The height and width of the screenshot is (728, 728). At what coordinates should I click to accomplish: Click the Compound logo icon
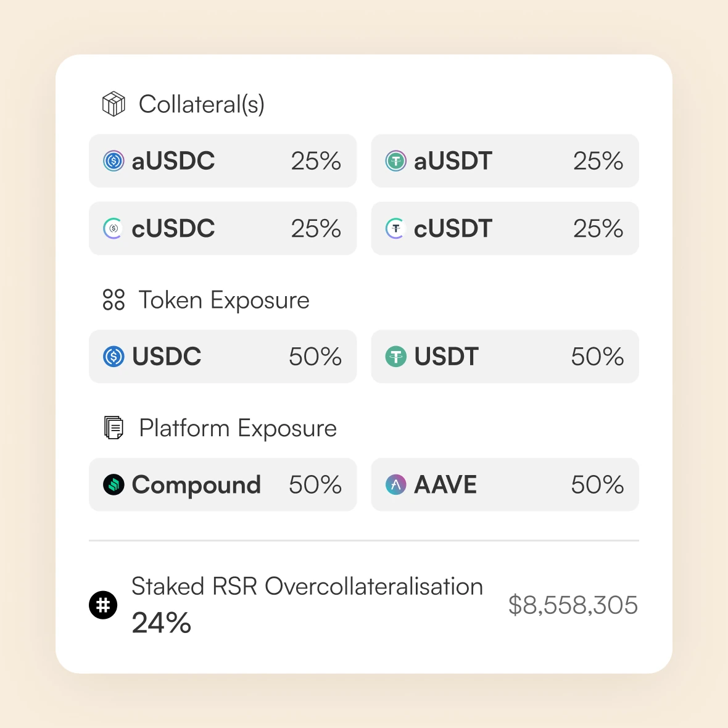(114, 485)
